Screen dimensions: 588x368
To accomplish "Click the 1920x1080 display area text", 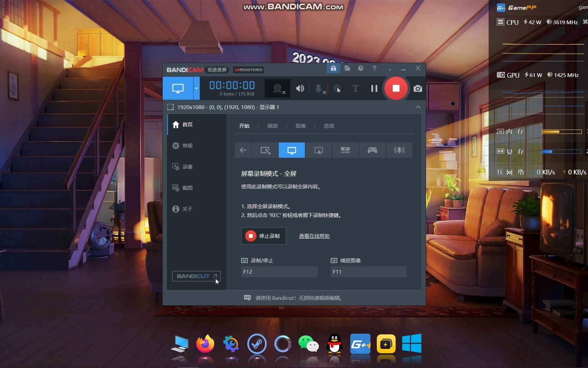I will 228,107.
